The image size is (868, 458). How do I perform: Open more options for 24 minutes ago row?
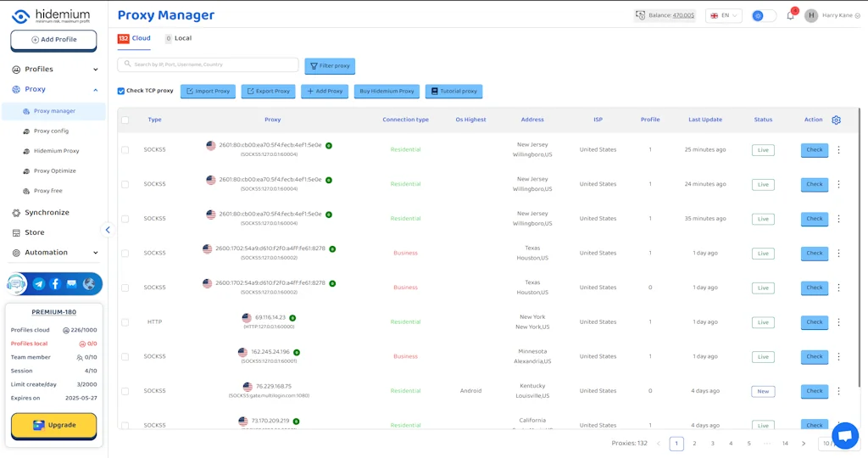pos(838,184)
